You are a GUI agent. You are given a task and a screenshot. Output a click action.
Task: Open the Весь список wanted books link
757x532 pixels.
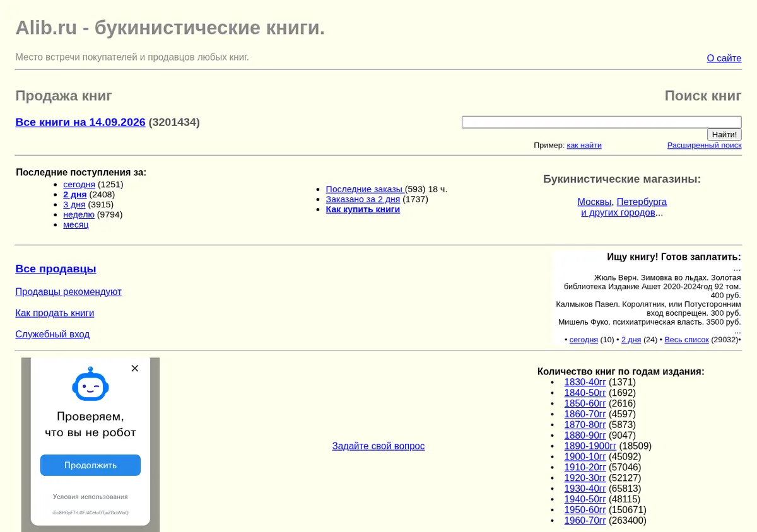pos(686,339)
